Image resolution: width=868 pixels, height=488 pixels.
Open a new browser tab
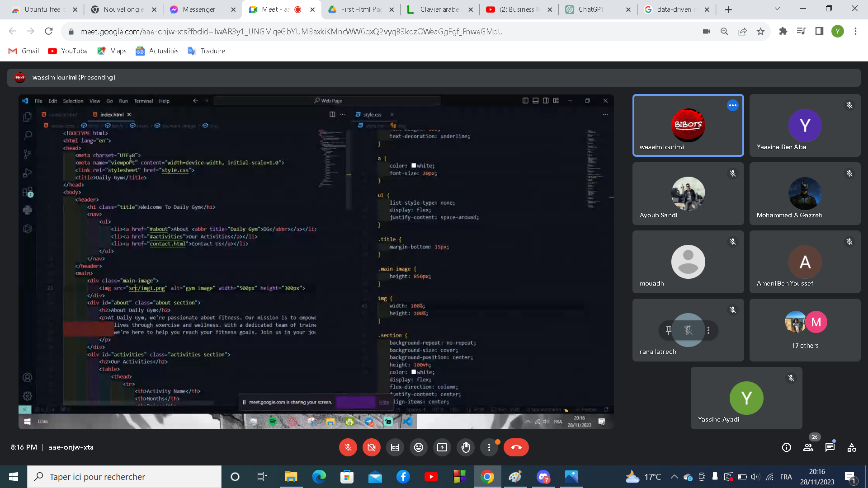click(x=728, y=9)
